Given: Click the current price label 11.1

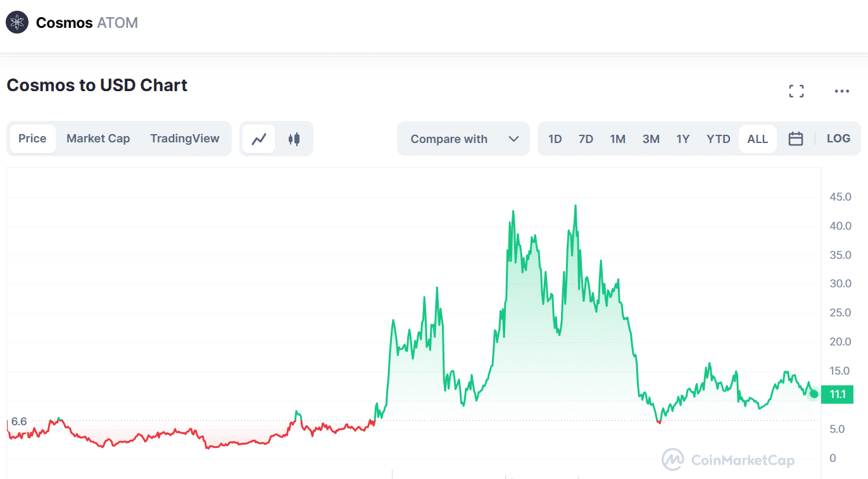Looking at the screenshot, I should (837, 394).
